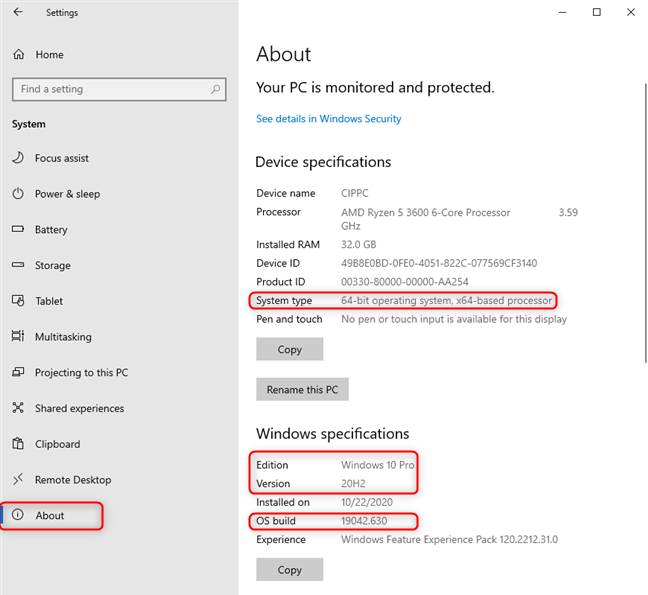Copy the Windows specifications
Image resolution: width=648 pixels, height=595 pixels.
click(290, 570)
